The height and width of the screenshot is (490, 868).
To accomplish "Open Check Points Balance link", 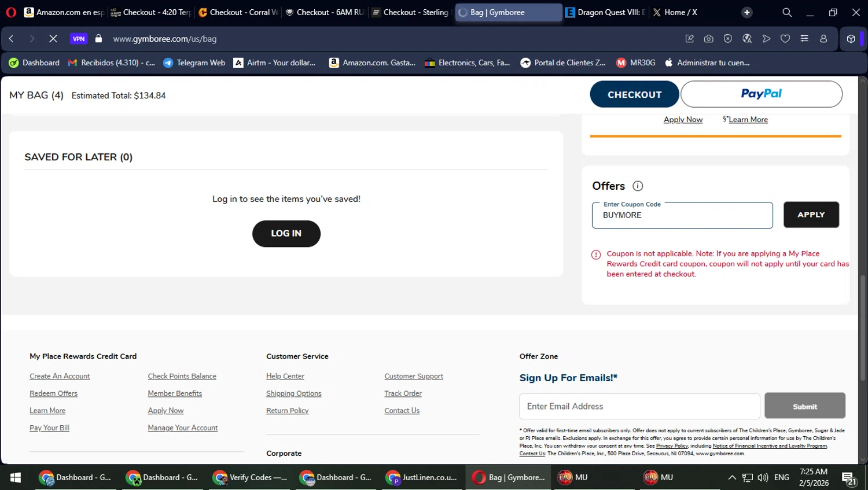I will pos(182,376).
